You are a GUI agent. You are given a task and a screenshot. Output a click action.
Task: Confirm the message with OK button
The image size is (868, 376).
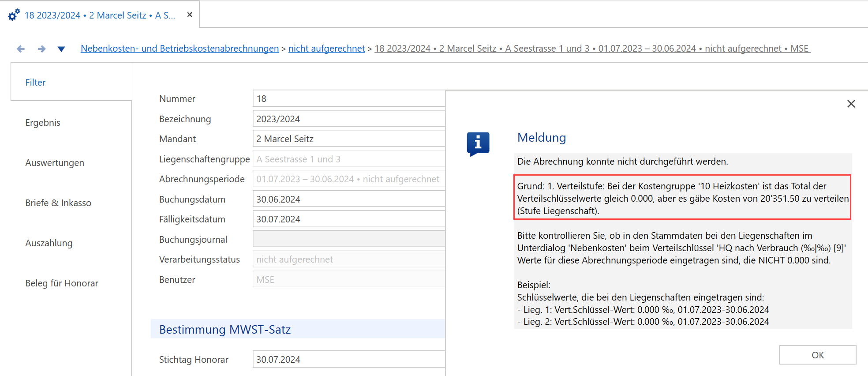[x=818, y=355]
